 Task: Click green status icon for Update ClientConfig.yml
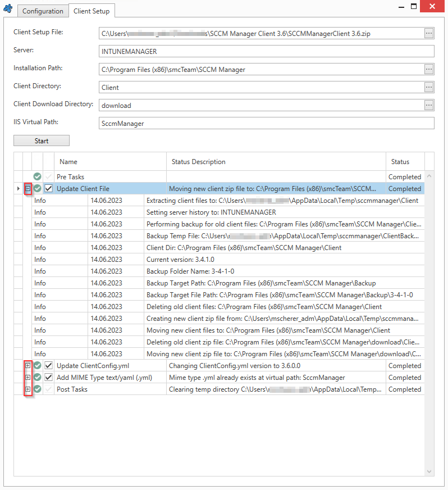click(38, 366)
